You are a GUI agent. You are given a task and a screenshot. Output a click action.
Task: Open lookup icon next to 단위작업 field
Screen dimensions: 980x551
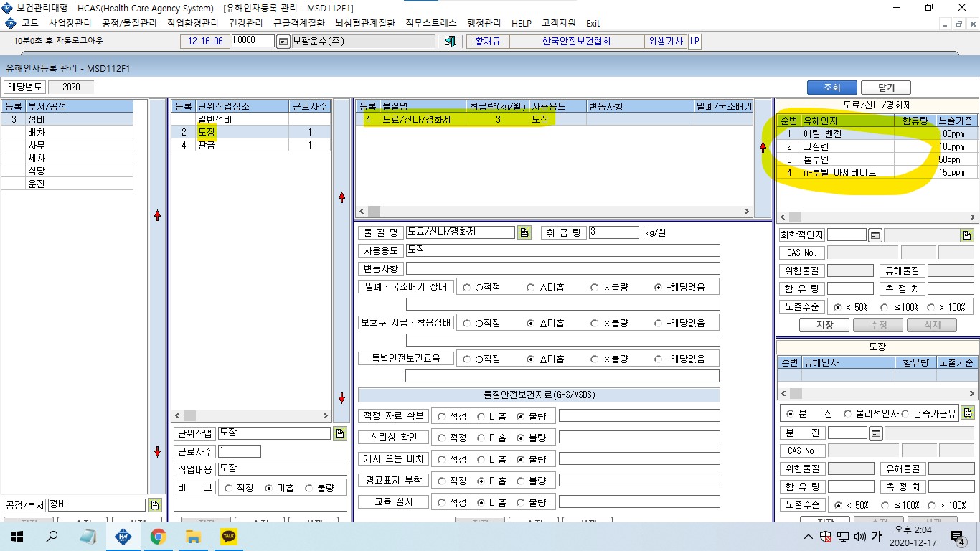pyautogui.click(x=340, y=433)
